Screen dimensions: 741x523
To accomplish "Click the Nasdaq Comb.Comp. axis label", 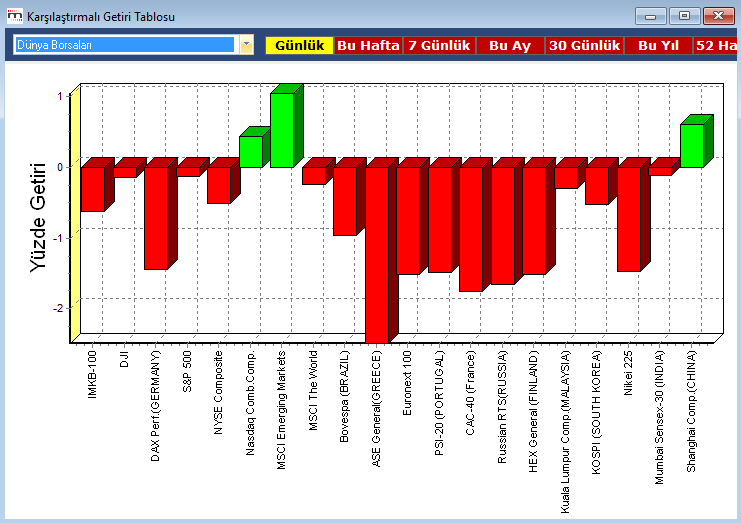I will tap(250, 403).
